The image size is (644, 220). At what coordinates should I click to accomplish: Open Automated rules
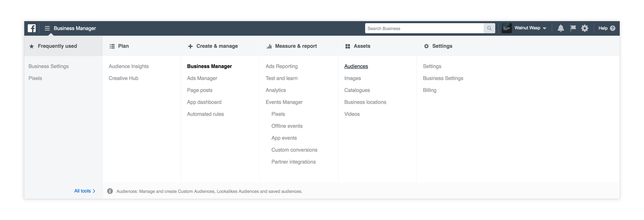205,114
